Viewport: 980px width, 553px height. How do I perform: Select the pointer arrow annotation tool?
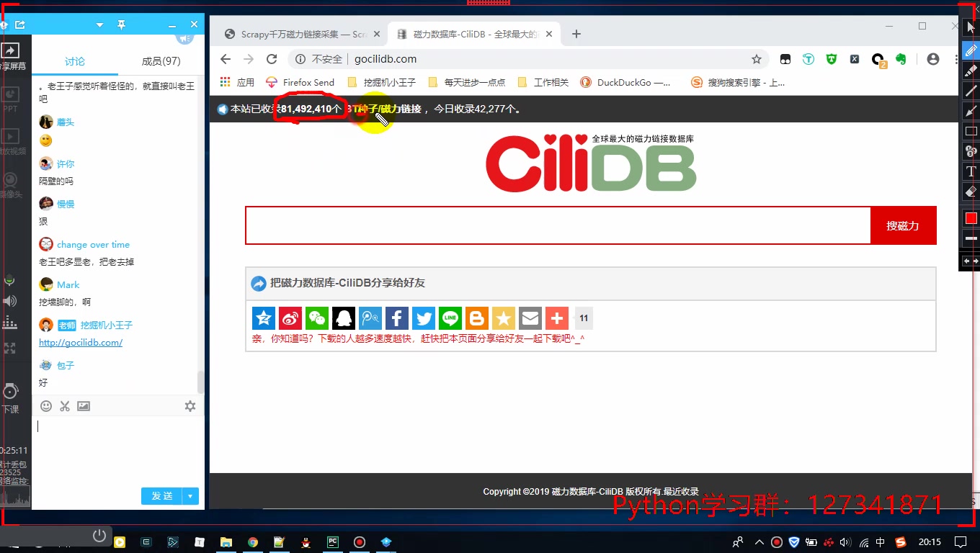tap(971, 29)
